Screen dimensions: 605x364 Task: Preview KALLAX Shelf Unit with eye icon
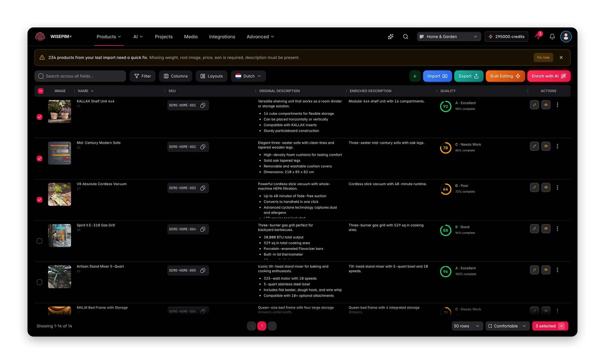[x=546, y=105]
